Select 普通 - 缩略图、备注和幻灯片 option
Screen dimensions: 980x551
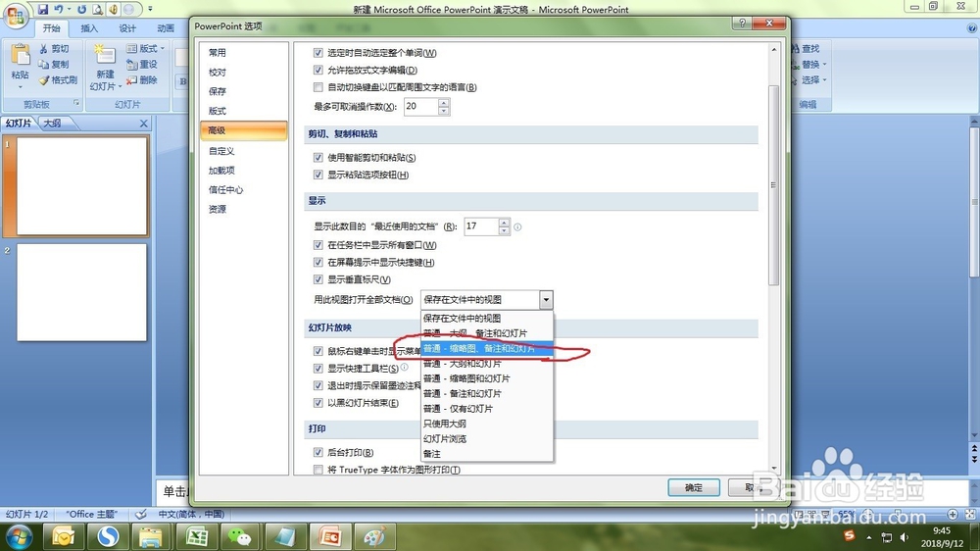487,348
